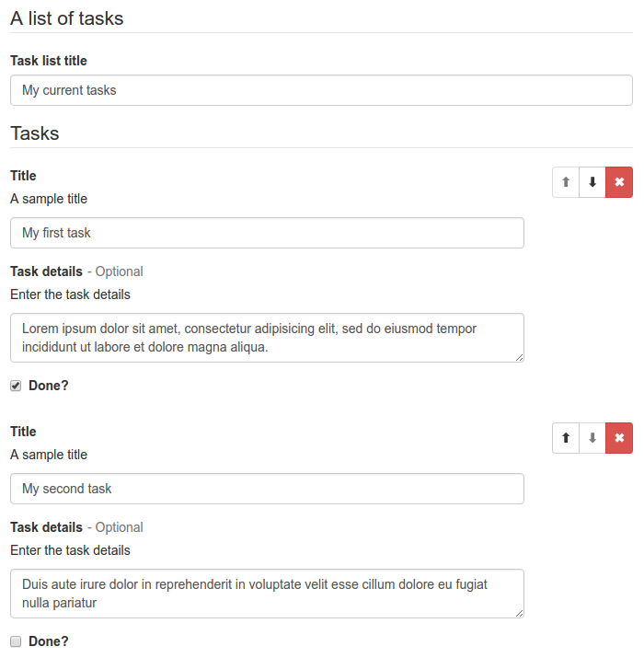Click resize handle of Lorem ipsum textarea
Viewport: 644px width, 658px height.
(x=520, y=358)
